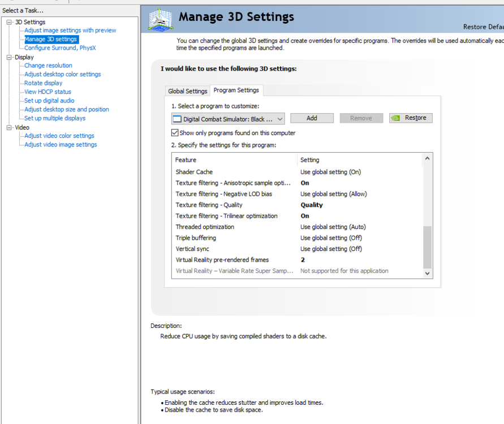This screenshot has height=424, width=504.
Task: Select the Vertical sync setting row
Action: (192, 249)
